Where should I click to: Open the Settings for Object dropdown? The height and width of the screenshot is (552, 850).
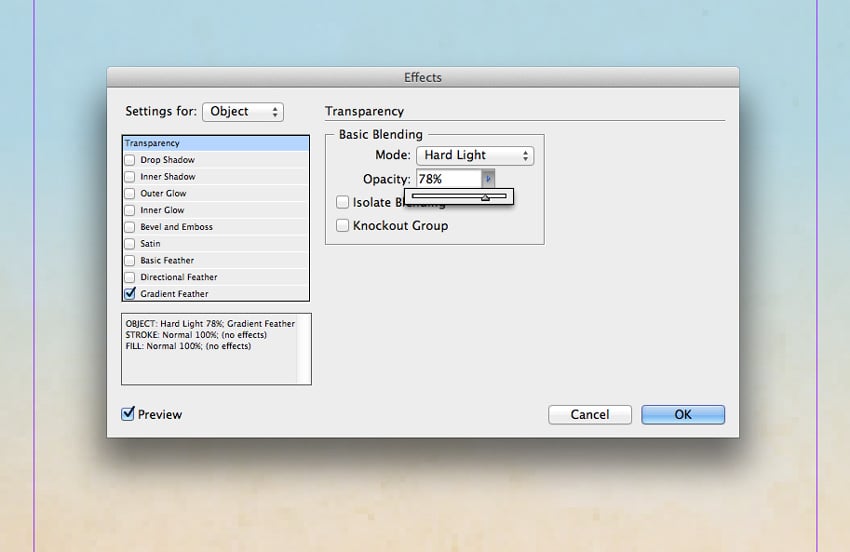pos(243,112)
